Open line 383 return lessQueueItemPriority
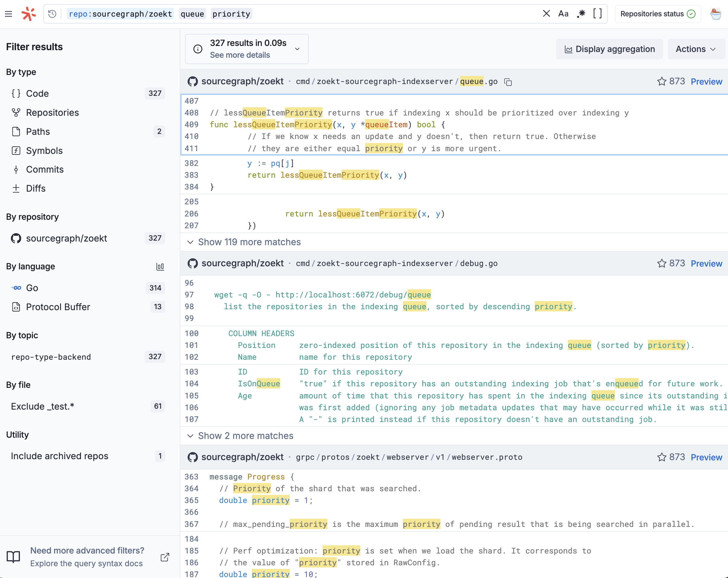This screenshot has width=728, height=578. coord(327,175)
